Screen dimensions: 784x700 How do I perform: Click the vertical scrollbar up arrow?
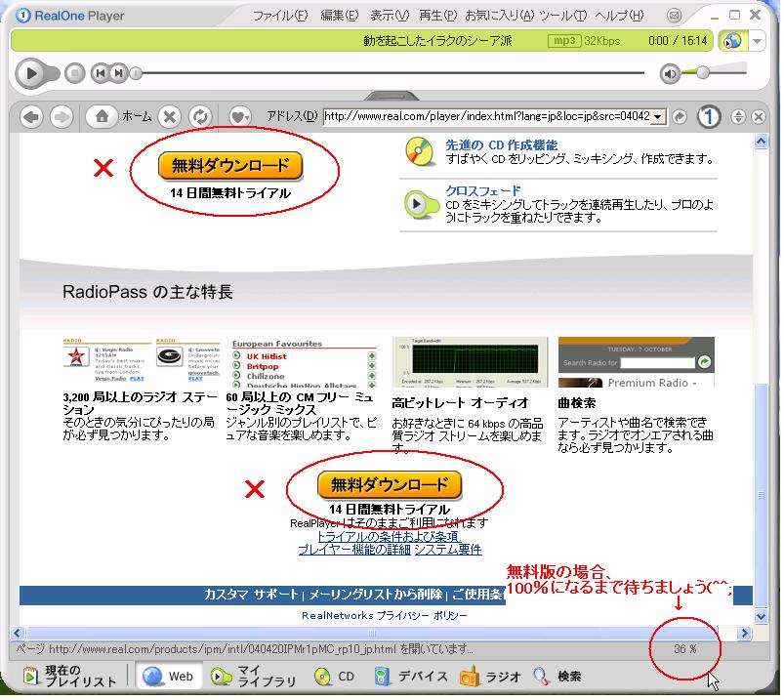761,142
